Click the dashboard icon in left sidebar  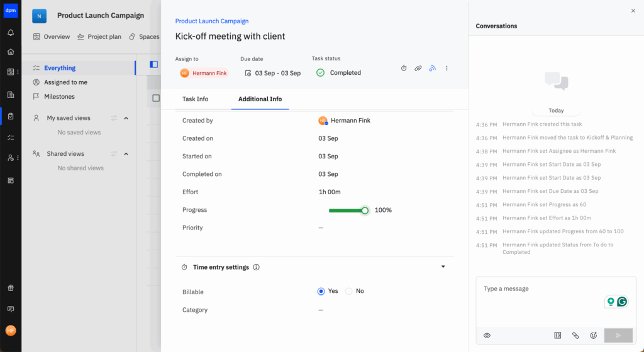click(11, 72)
